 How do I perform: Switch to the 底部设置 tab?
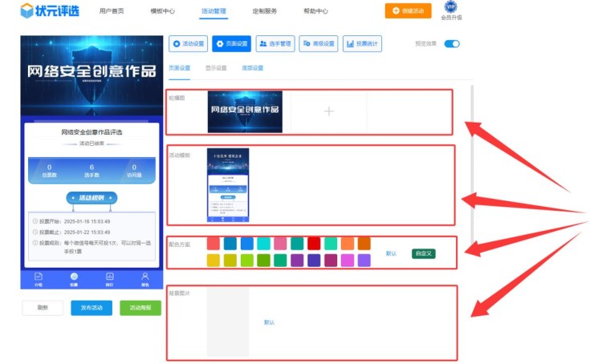pyautogui.click(x=252, y=68)
